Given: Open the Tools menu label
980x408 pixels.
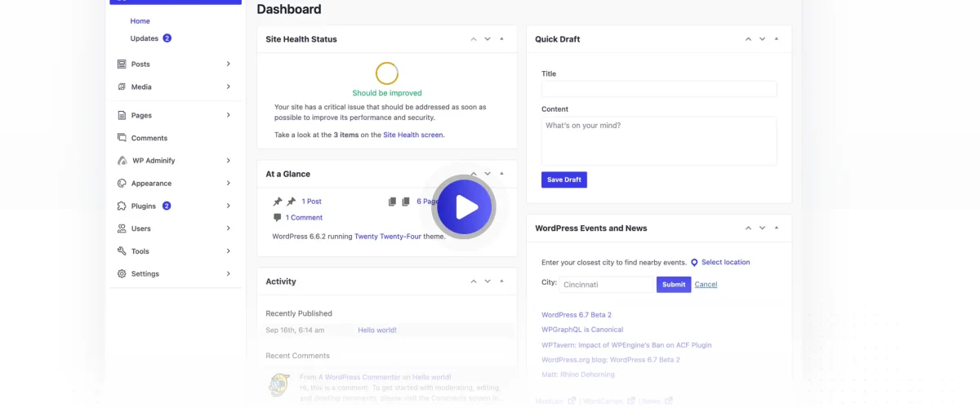Looking at the screenshot, I should pos(140,251).
